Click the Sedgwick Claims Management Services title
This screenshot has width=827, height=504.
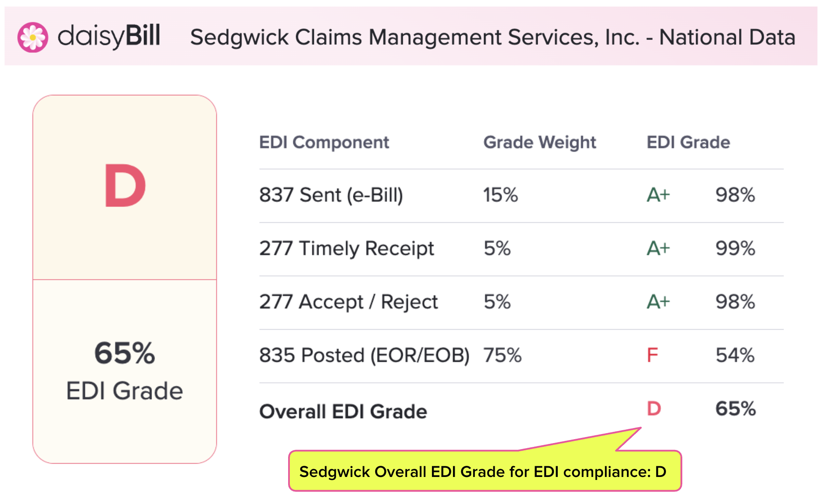tap(493, 37)
